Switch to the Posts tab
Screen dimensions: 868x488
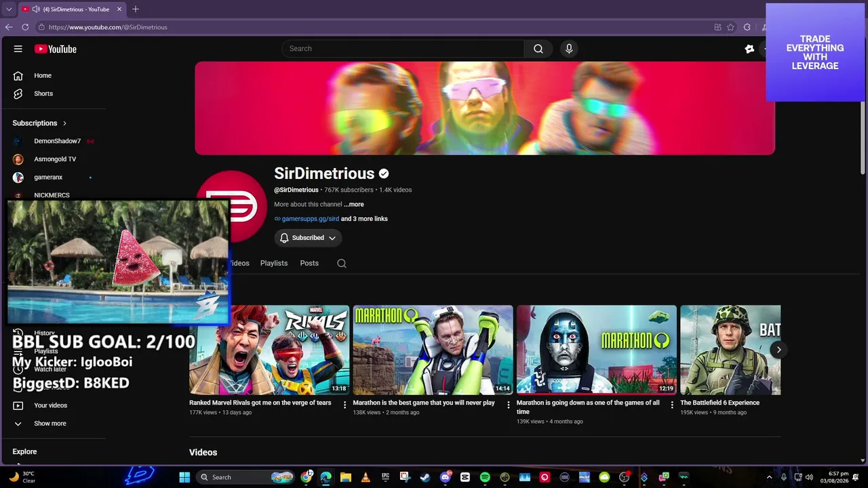[309, 263]
